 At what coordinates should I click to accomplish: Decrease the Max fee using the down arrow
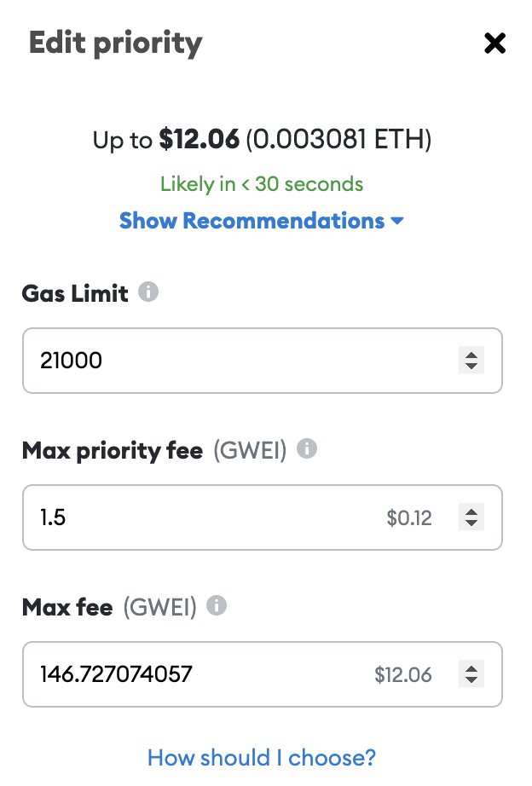tap(471, 679)
